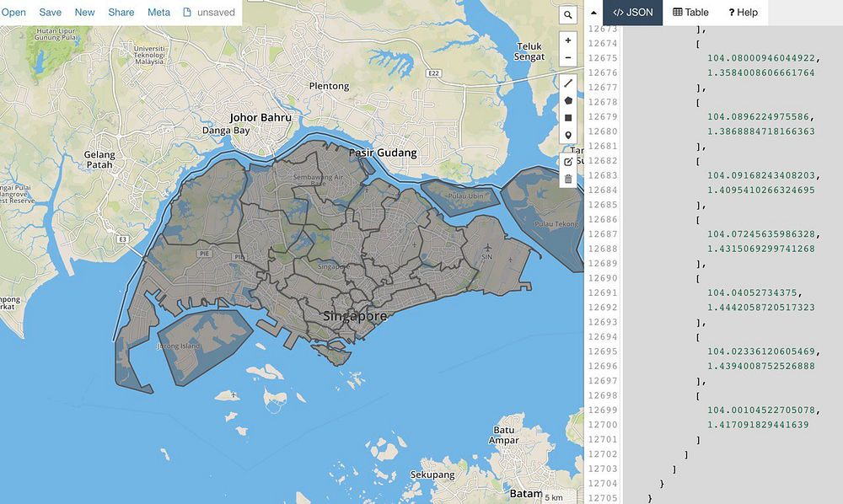Image resolution: width=843 pixels, height=504 pixels.
Task: Open the Open menu
Action: coord(13,13)
